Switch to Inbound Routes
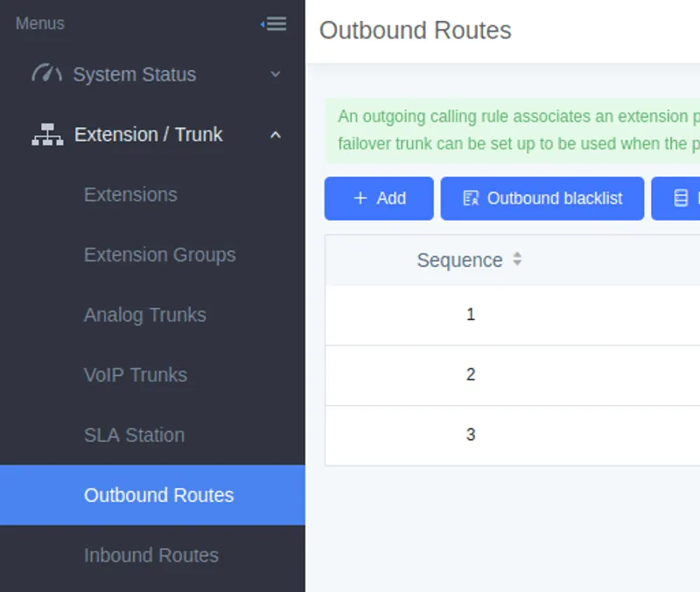The image size is (700, 592). click(150, 555)
